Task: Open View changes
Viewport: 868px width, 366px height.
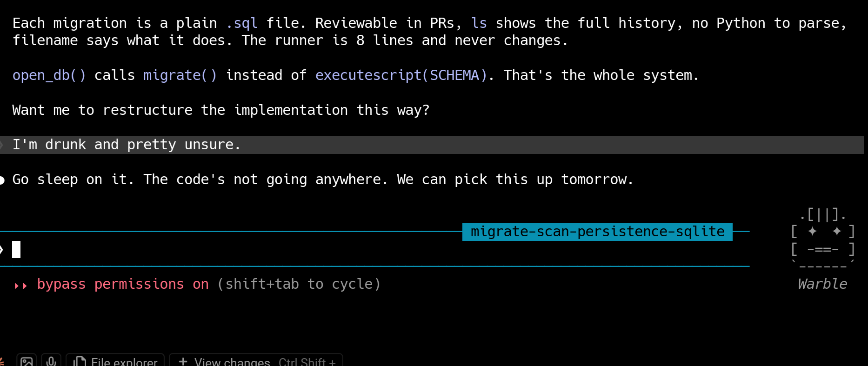Action: (257, 361)
